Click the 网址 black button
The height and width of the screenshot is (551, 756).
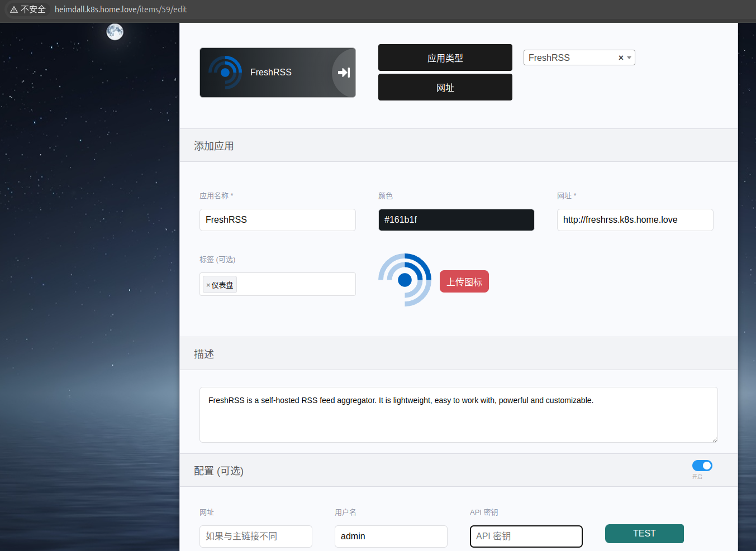pos(445,87)
